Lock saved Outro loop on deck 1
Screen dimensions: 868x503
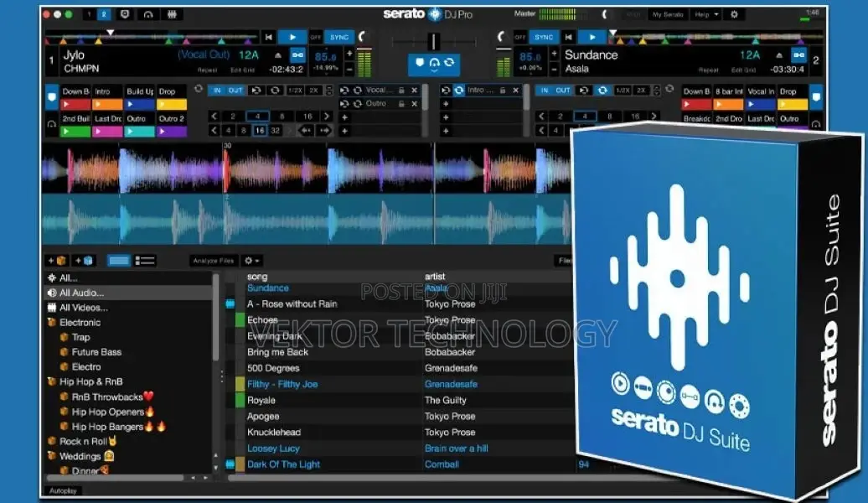pos(401,104)
